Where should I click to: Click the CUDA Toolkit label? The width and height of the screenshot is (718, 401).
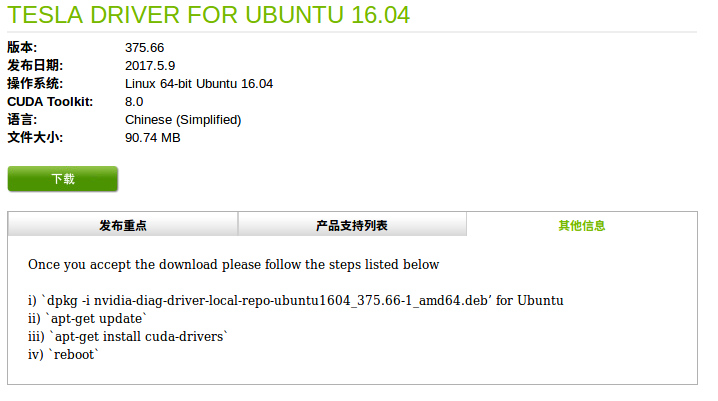tap(50, 102)
